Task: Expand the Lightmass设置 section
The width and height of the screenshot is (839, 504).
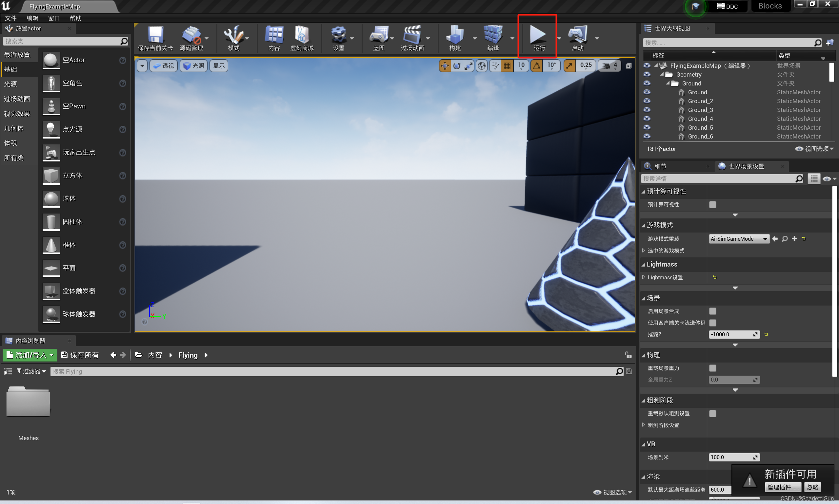Action: tap(643, 277)
